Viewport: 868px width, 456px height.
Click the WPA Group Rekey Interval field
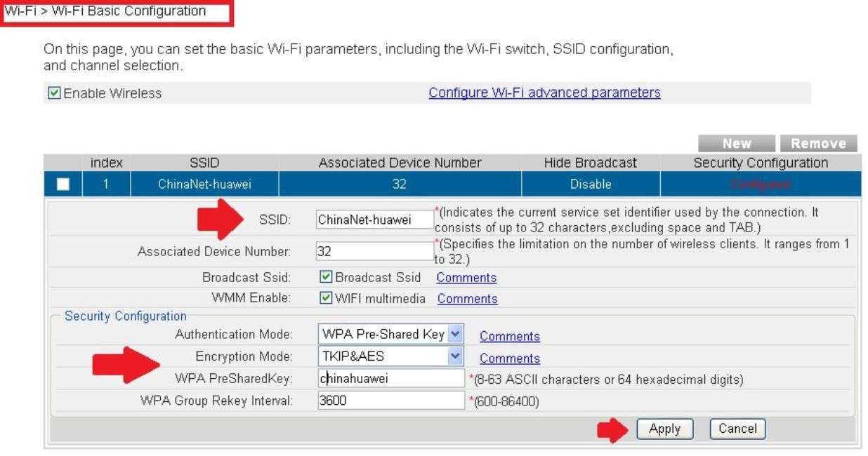pyautogui.click(x=391, y=401)
